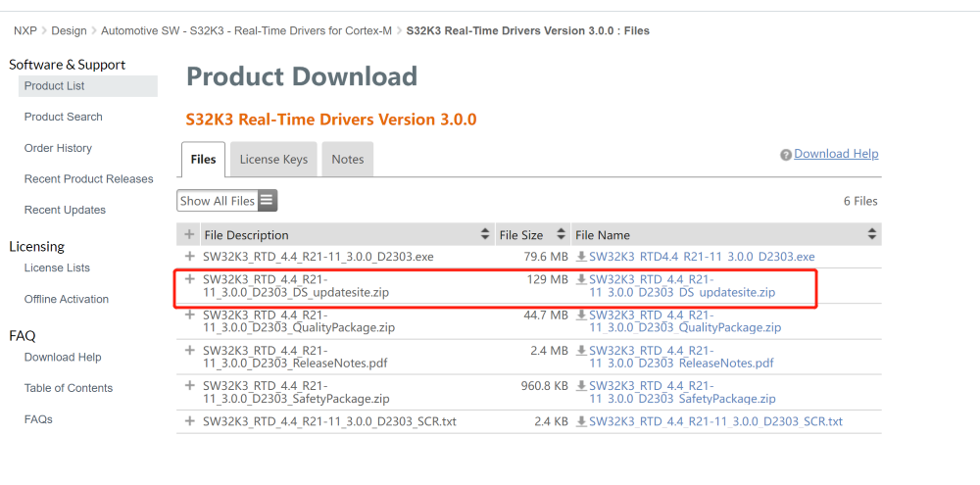
Task: Switch to the Files tab
Action: tap(203, 160)
